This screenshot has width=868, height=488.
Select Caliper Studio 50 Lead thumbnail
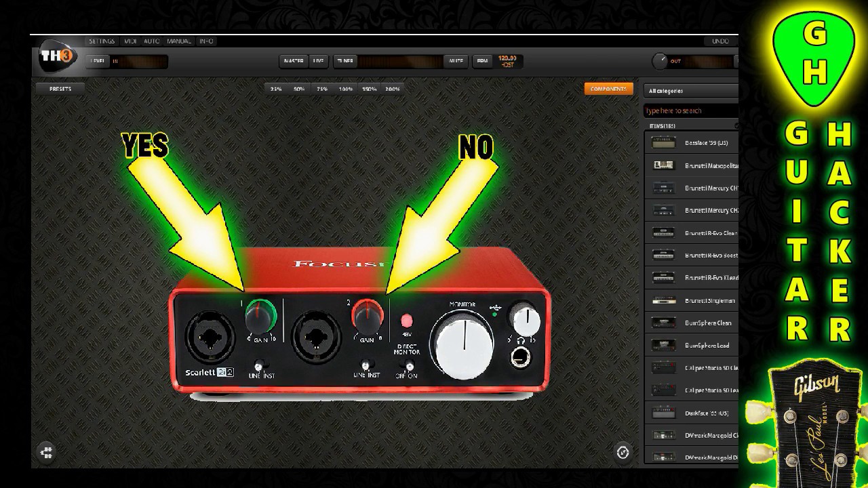click(664, 390)
